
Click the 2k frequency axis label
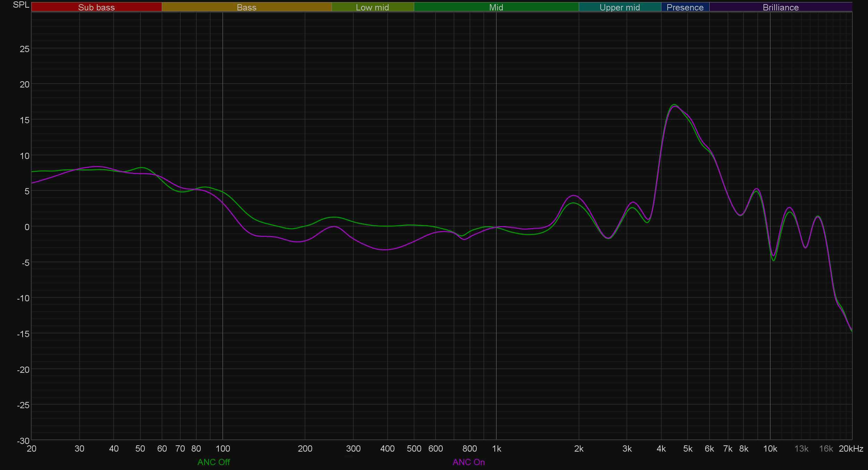[x=579, y=449]
